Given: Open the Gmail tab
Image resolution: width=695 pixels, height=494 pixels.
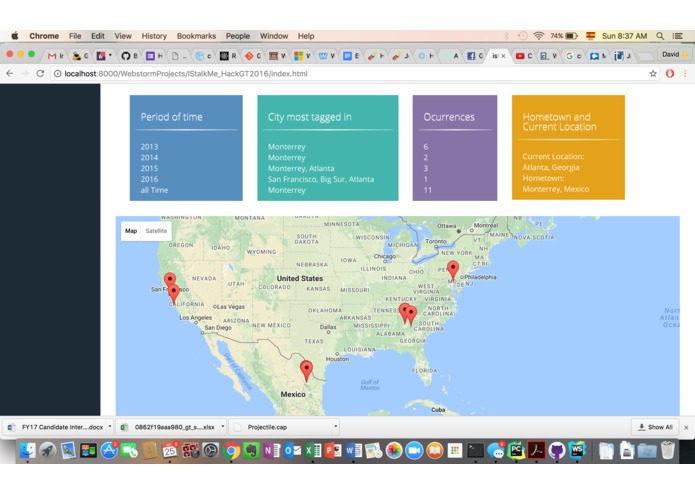Looking at the screenshot, I should tap(55, 56).
